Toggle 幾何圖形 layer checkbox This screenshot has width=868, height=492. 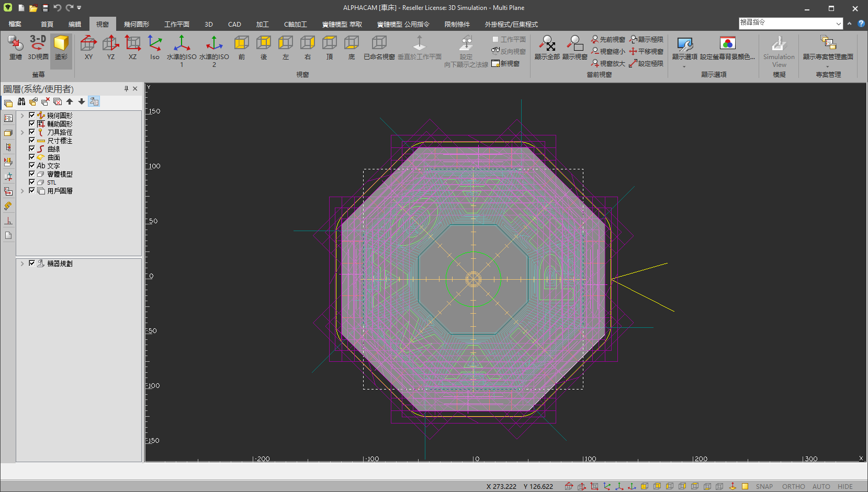point(32,115)
